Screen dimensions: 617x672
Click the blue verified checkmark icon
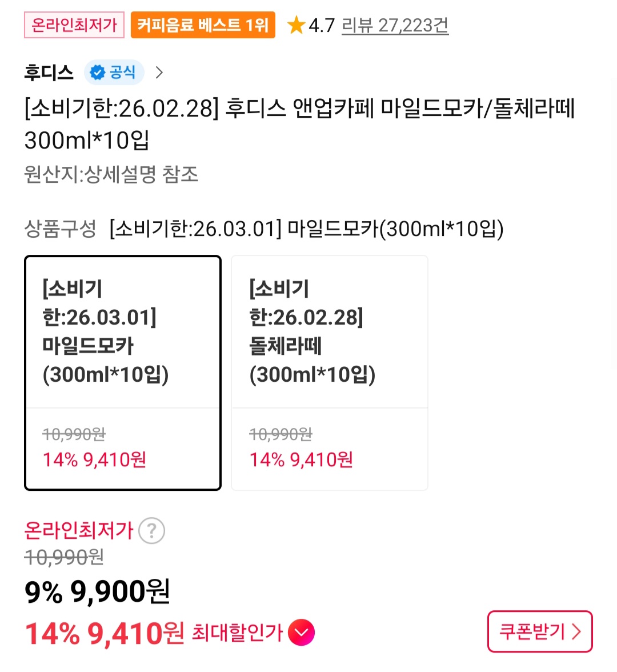[98, 73]
